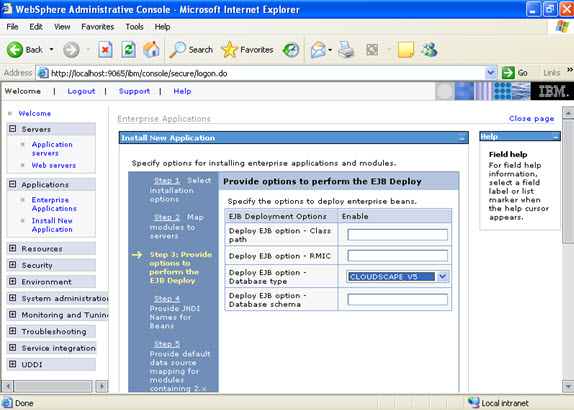574x410 pixels.
Task: Click the Stop loading icon
Action: click(105, 49)
